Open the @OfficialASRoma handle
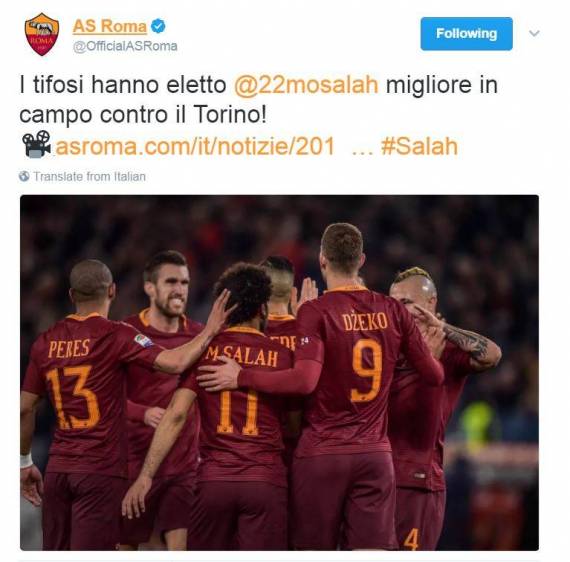 coord(125,46)
